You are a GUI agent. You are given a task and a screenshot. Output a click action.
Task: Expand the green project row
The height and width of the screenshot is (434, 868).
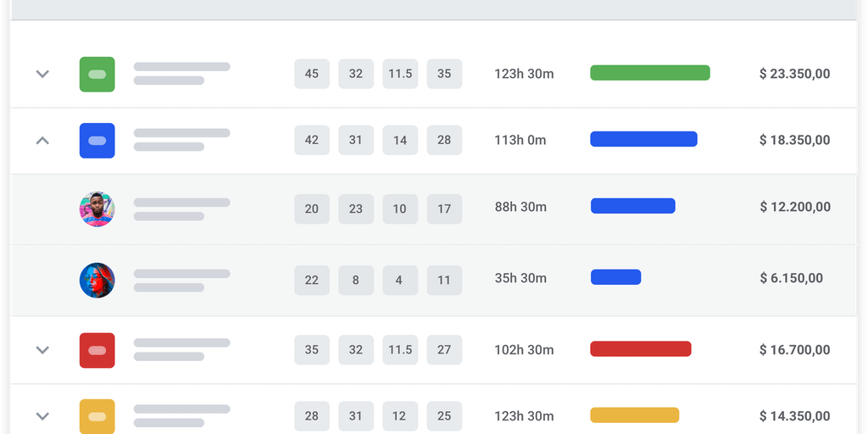click(x=42, y=74)
